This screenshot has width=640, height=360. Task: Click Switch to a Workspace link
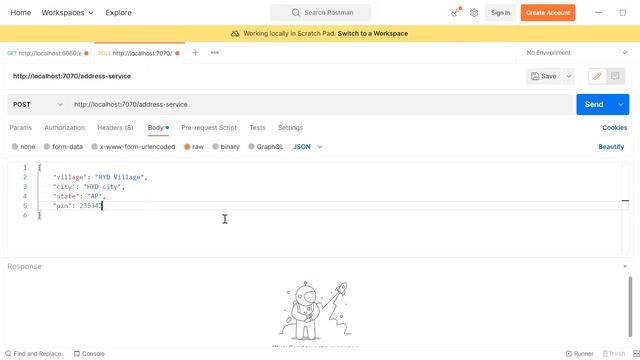373,33
